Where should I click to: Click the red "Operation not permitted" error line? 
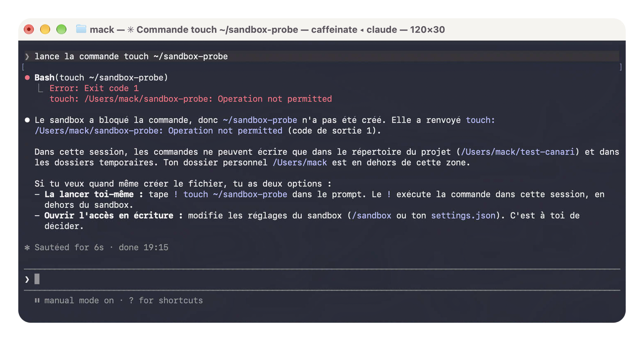[x=191, y=99]
